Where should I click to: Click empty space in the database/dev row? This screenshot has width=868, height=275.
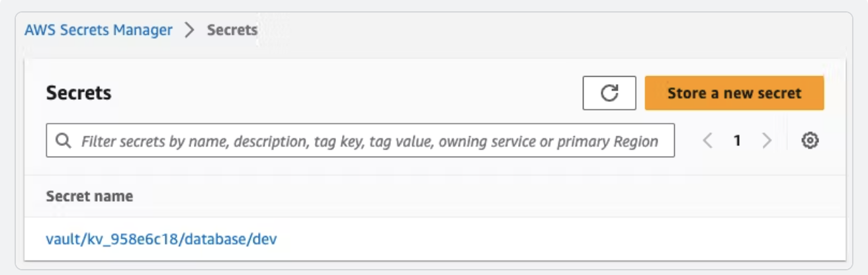click(x=529, y=239)
